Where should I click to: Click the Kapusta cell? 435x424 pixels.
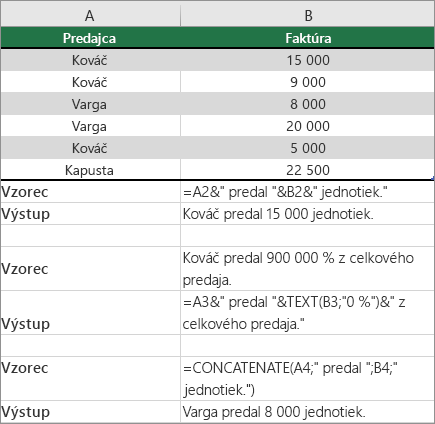tap(90, 170)
